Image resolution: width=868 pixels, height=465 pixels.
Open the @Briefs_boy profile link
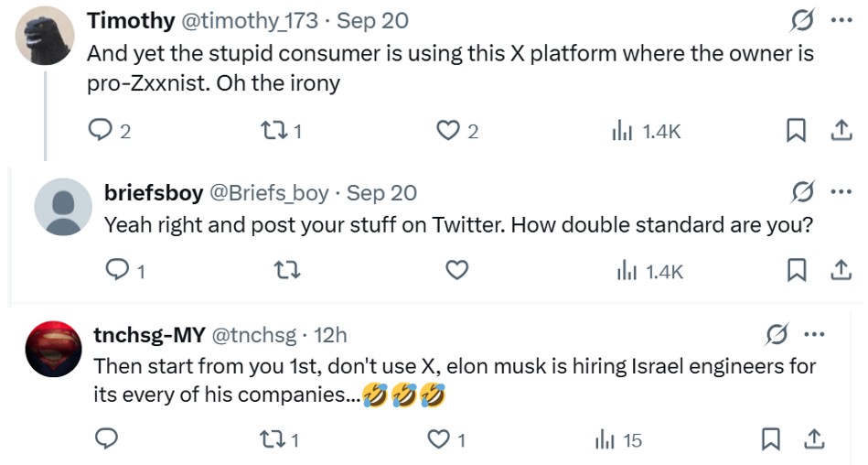click(269, 192)
